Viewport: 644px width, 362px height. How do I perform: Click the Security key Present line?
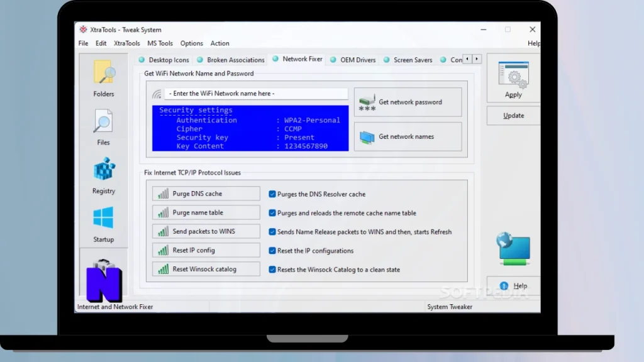click(245, 138)
